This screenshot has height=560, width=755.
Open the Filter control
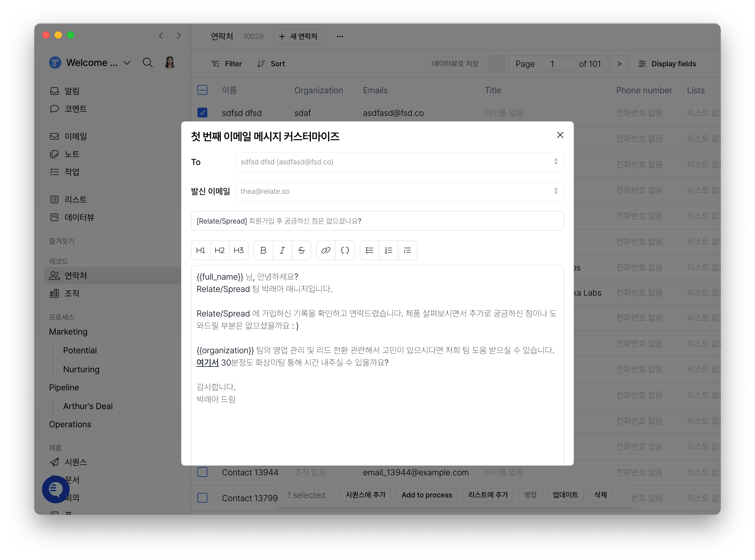click(226, 64)
